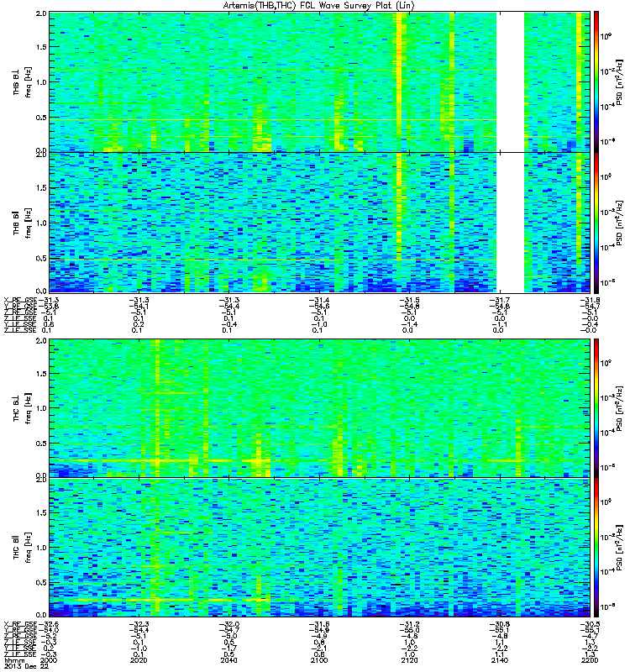The image size is (630, 672).
Task: Click the '2040' time tick label
Action: click(x=228, y=660)
